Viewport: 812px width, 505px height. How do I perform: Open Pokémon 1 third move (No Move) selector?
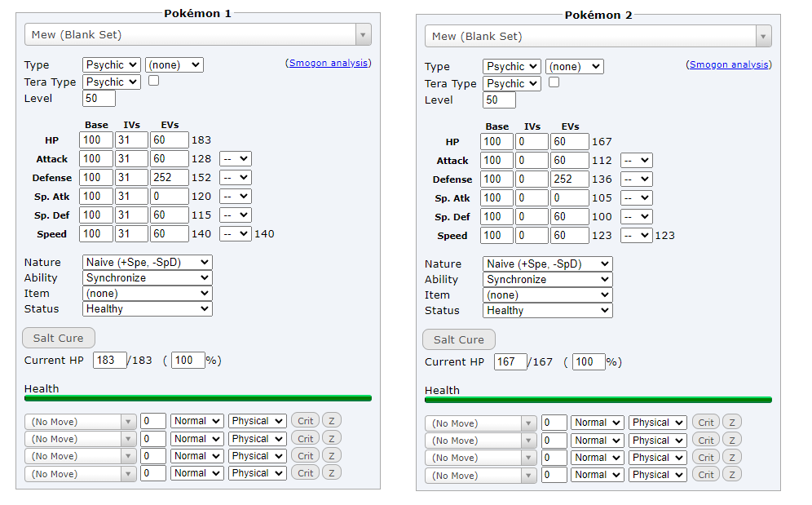click(80, 456)
